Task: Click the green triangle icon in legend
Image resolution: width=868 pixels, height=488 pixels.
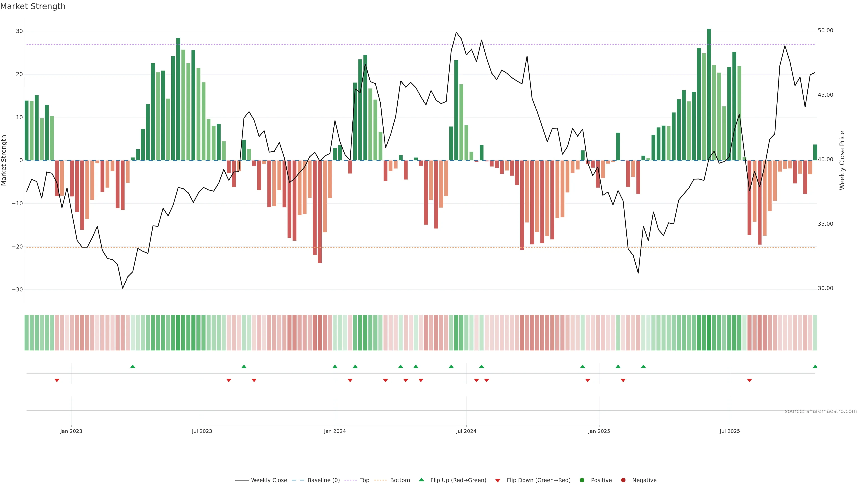Action: click(x=421, y=480)
